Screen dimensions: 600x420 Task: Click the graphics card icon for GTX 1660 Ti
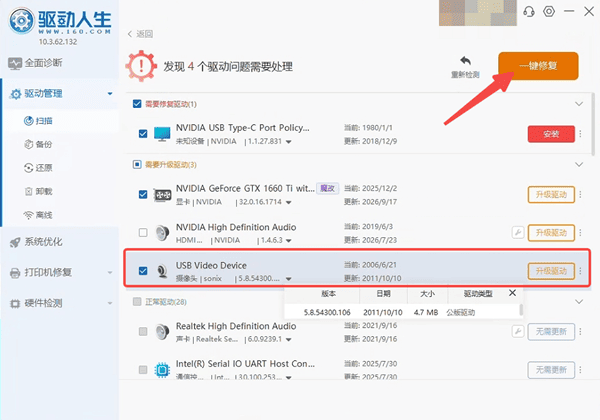(x=162, y=195)
